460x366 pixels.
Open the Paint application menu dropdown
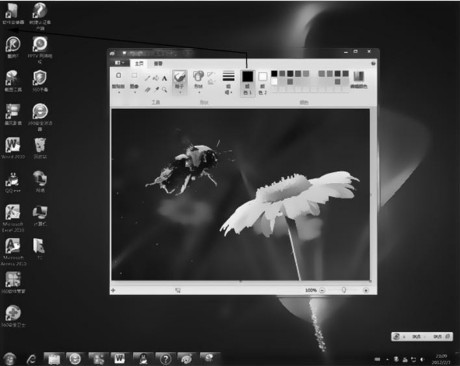(119, 63)
